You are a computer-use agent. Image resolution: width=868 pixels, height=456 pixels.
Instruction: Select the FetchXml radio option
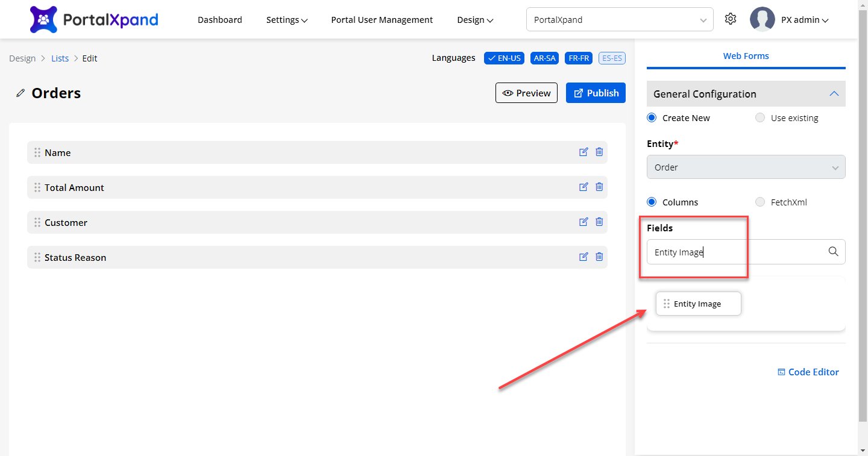click(x=760, y=202)
